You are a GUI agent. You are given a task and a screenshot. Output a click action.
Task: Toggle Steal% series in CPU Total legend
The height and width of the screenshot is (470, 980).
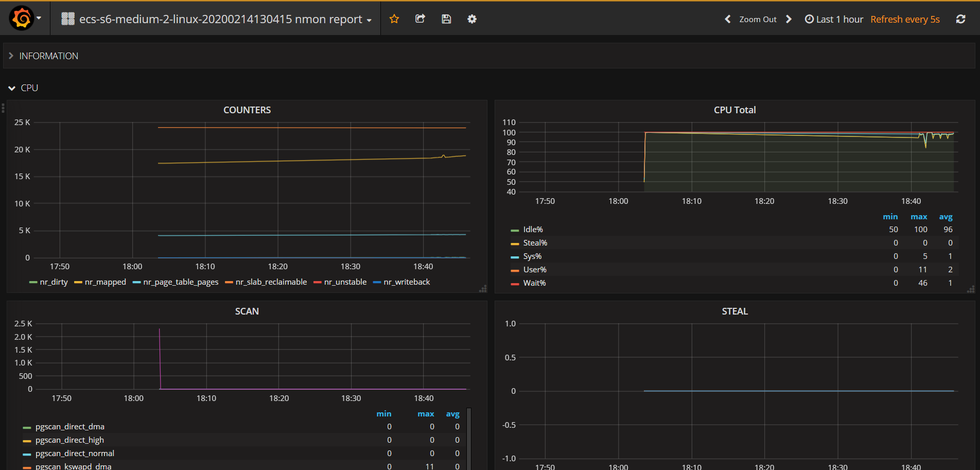click(535, 242)
